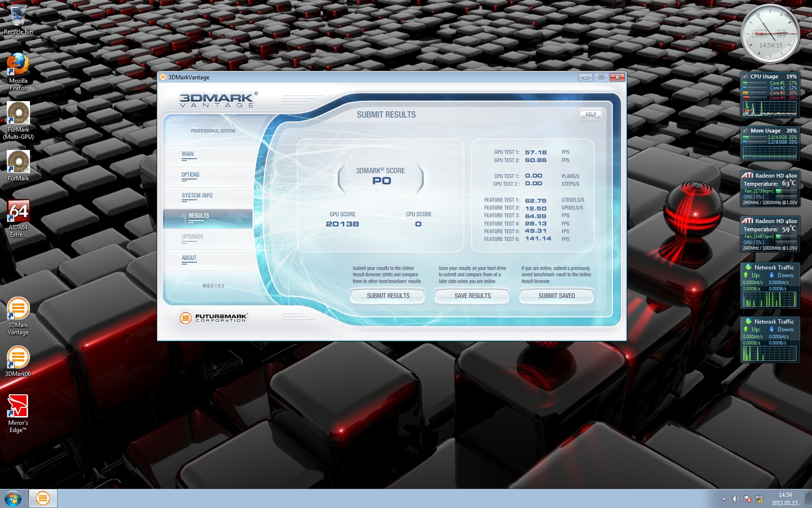Click the ATI Radeon 63°C gadget
Screen dimensions: 812x508
770,189
